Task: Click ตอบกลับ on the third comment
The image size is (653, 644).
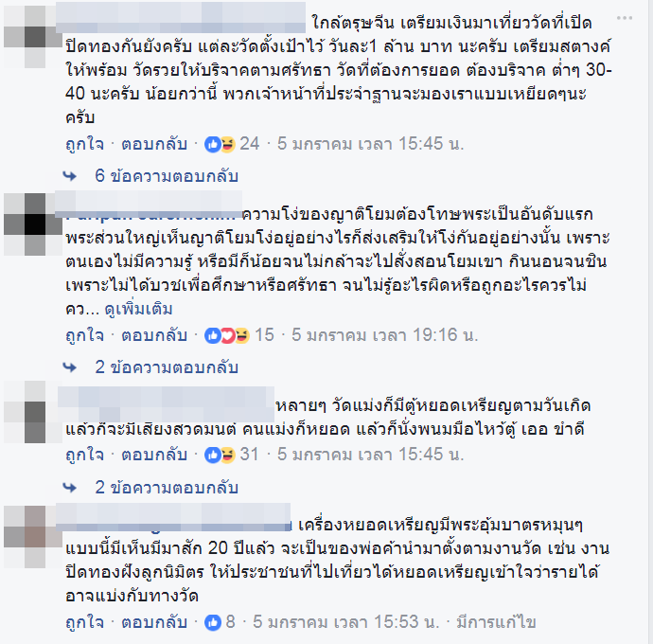Action: click(154, 455)
